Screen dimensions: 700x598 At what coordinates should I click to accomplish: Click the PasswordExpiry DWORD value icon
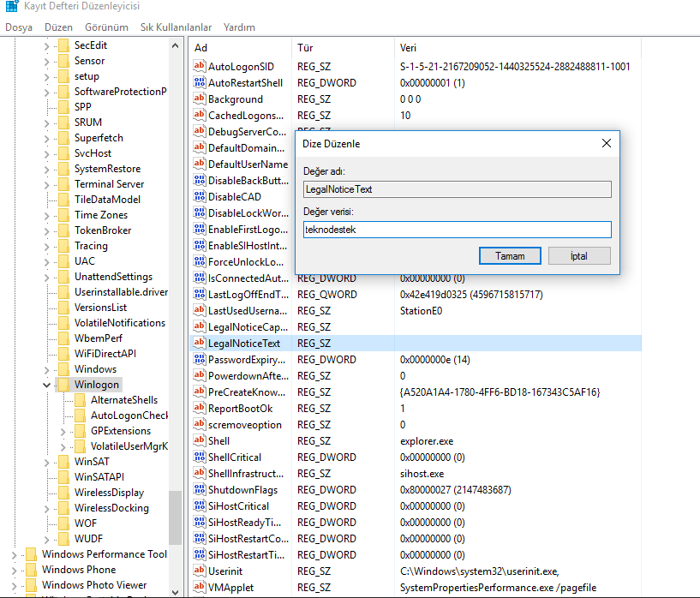click(200, 360)
